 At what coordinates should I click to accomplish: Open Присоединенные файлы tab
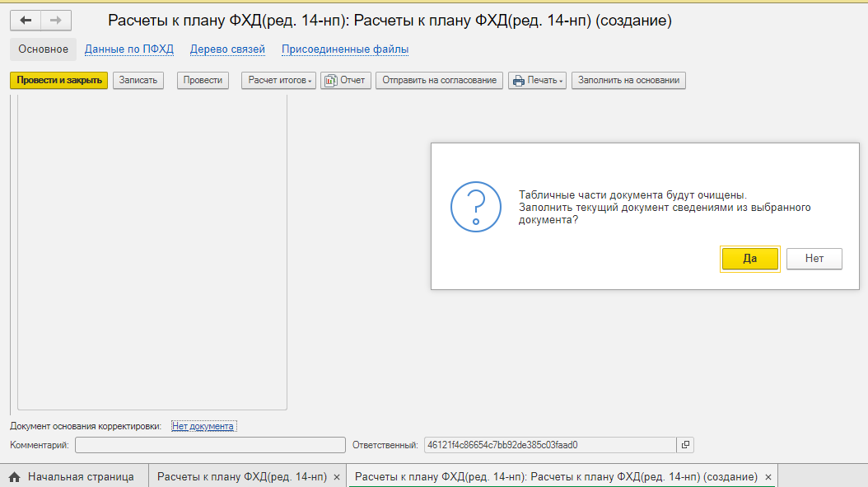pos(345,49)
